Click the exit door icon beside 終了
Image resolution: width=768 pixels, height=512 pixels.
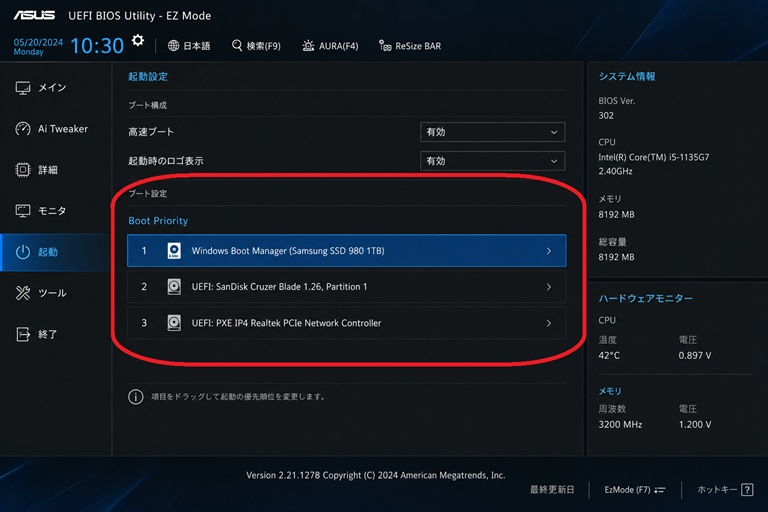[23, 334]
